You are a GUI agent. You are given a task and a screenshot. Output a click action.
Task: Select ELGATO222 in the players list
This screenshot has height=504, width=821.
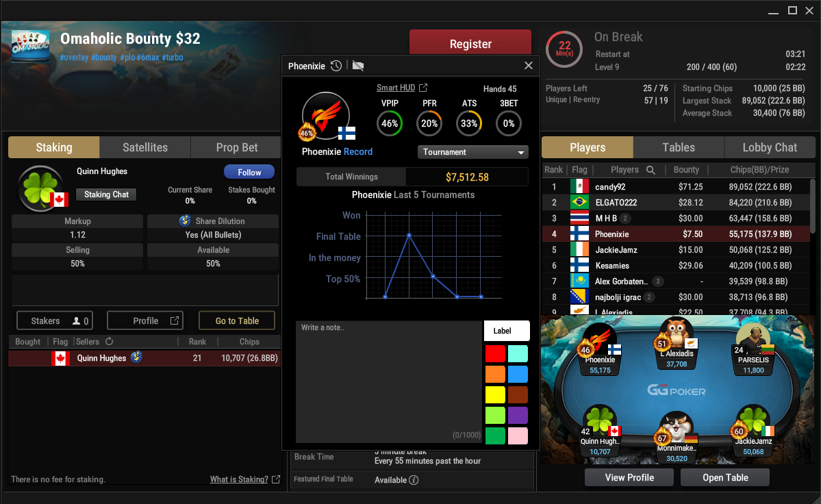pyautogui.click(x=676, y=203)
